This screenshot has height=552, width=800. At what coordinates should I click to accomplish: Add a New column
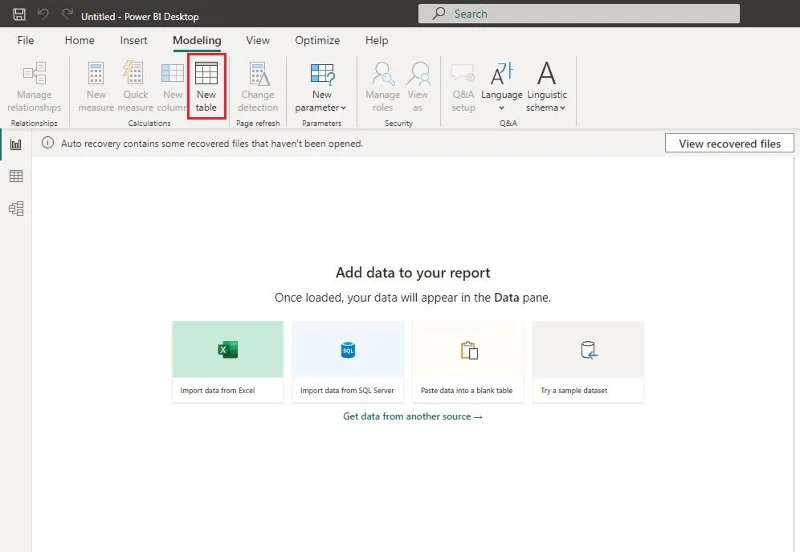172,87
